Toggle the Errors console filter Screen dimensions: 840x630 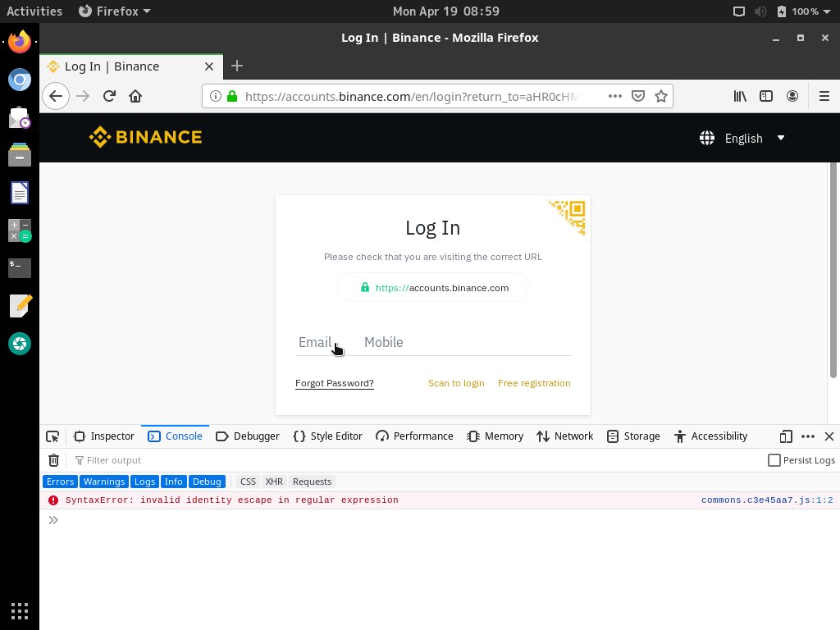60,482
